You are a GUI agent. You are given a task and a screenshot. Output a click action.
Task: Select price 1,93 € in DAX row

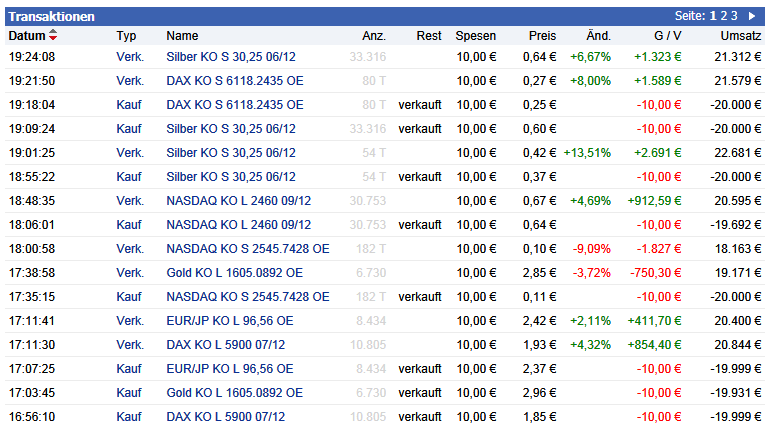click(x=540, y=345)
